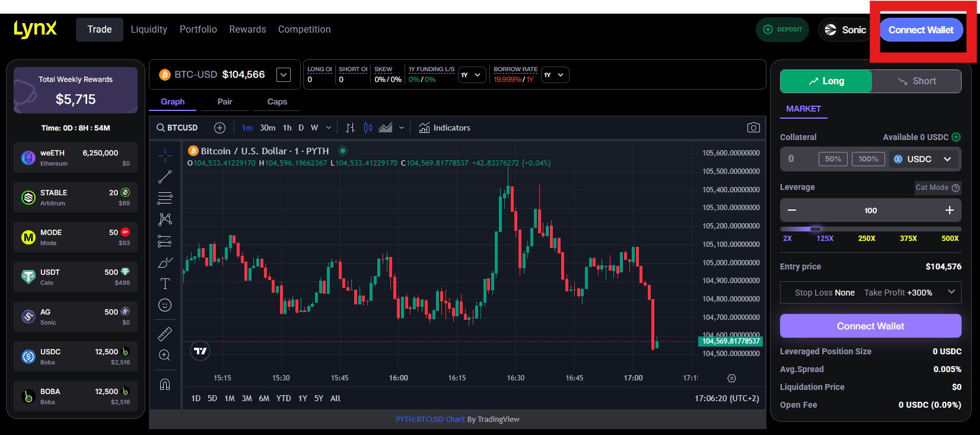Screen dimensions: 980x435
Task: Select the trend line drawing tool
Action: pyautogui.click(x=165, y=177)
